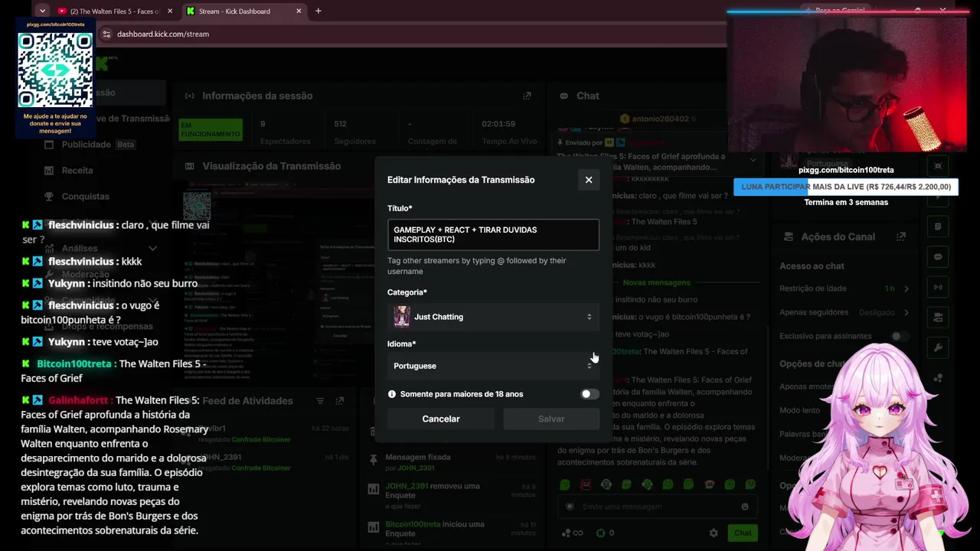Viewport: 980px width, 551px height.
Task: Click poll icon beside 'Bitcoin100treta iniciou uma Enquete'
Action: point(373,527)
